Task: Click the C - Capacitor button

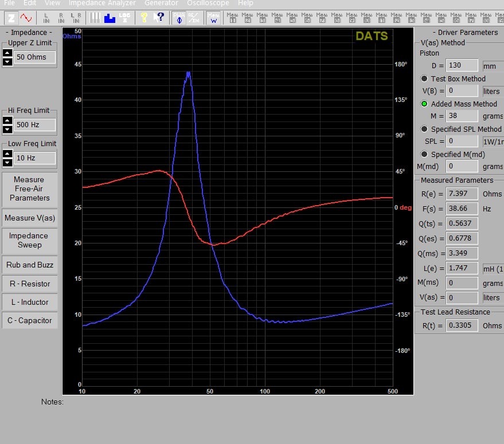Action: (30, 320)
